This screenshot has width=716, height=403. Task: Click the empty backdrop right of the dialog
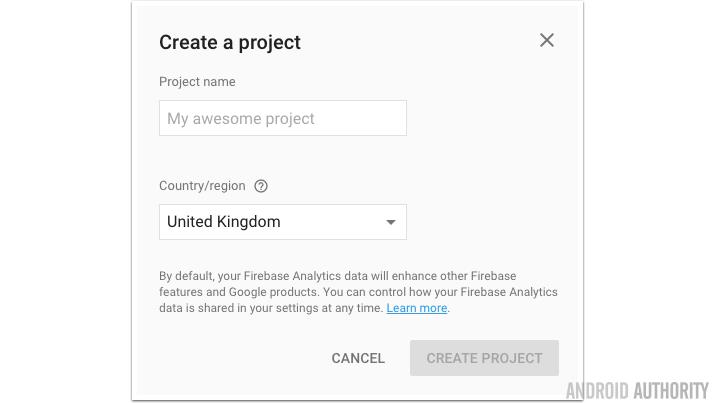coord(650,200)
